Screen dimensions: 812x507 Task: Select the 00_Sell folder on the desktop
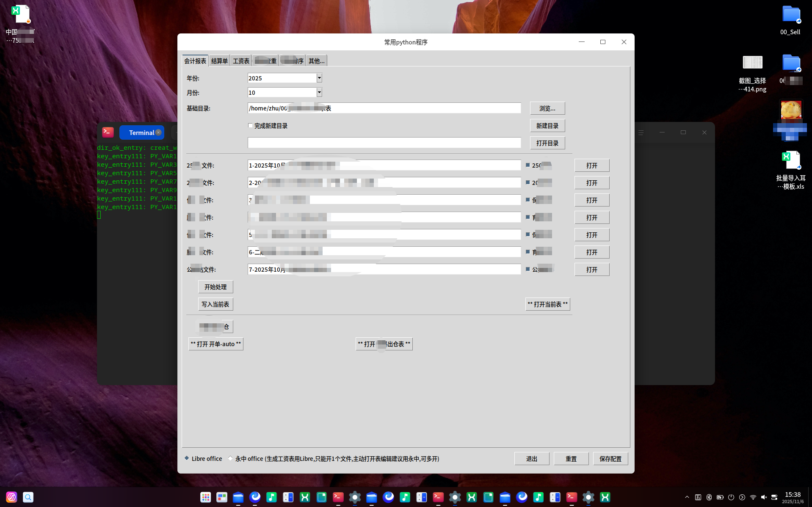click(790, 20)
